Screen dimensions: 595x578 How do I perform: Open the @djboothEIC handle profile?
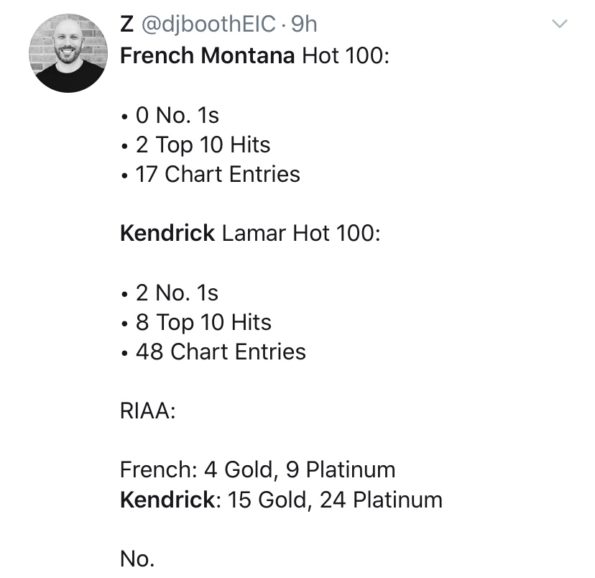(208, 25)
